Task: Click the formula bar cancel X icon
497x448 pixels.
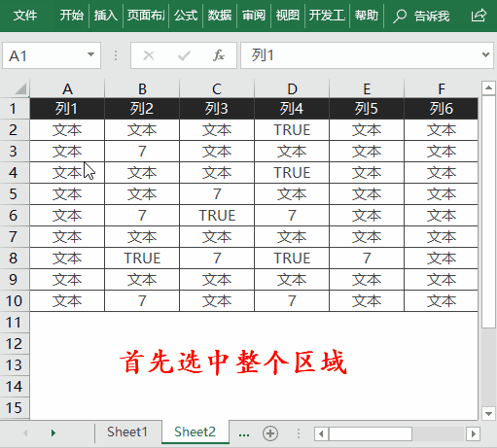Action: pos(149,55)
